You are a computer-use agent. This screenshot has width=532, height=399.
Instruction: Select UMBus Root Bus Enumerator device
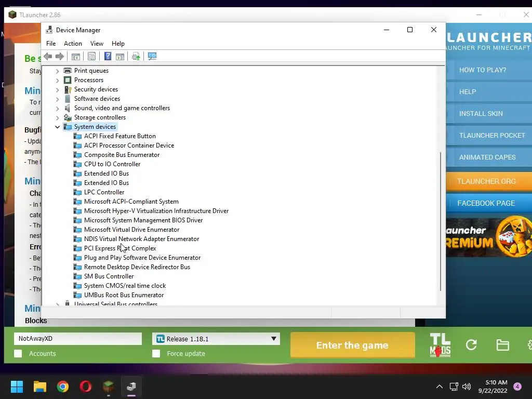[x=124, y=295]
